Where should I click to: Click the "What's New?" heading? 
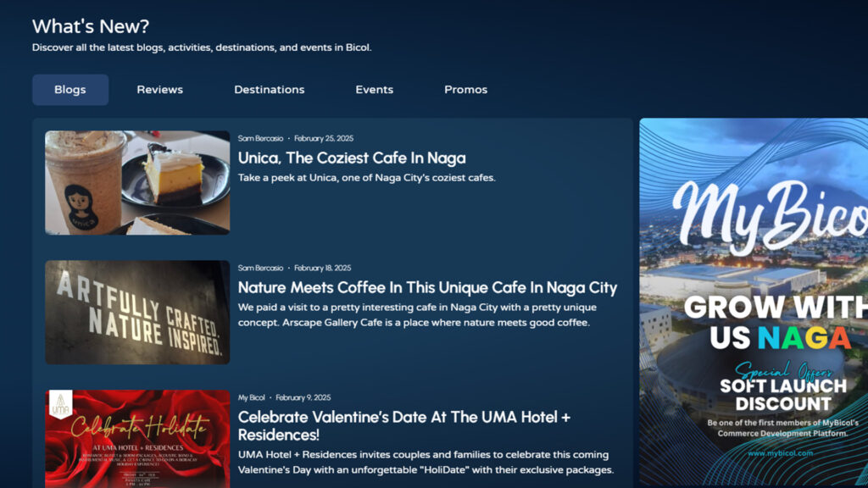91,26
